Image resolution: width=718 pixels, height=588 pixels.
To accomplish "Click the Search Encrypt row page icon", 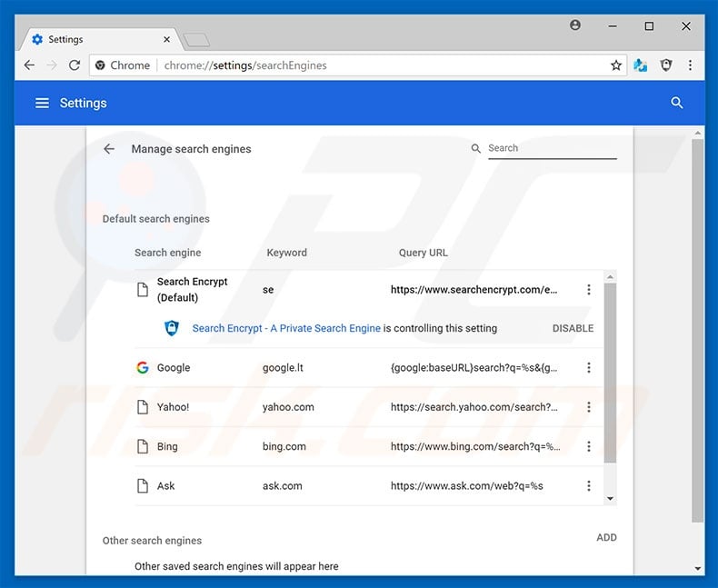I will pyautogui.click(x=143, y=289).
